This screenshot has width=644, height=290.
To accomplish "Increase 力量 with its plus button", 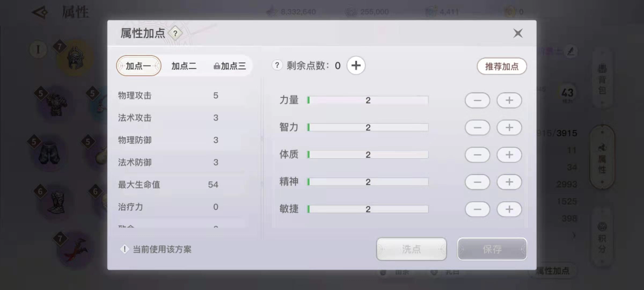I will click(509, 100).
